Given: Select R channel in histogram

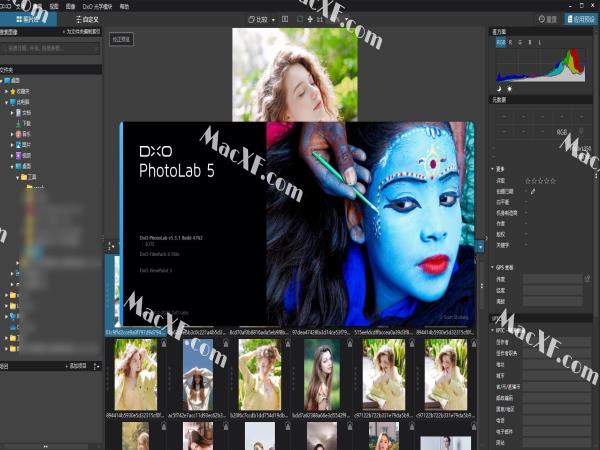Looking at the screenshot, I should pyautogui.click(x=510, y=42).
